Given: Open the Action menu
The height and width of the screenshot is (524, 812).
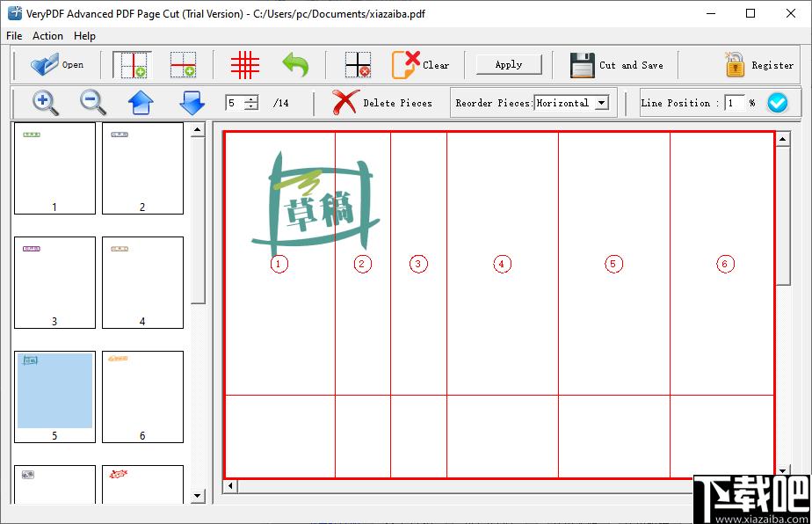Looking at the screenshot, I should [47, 36].
